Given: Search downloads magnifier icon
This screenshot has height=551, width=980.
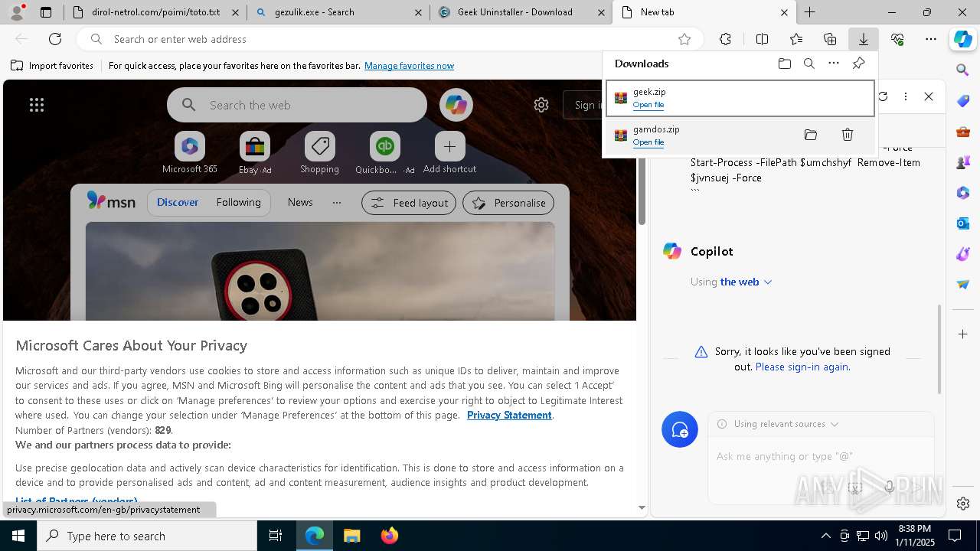Looking at the screenshot, I should (x=808, y=64).
